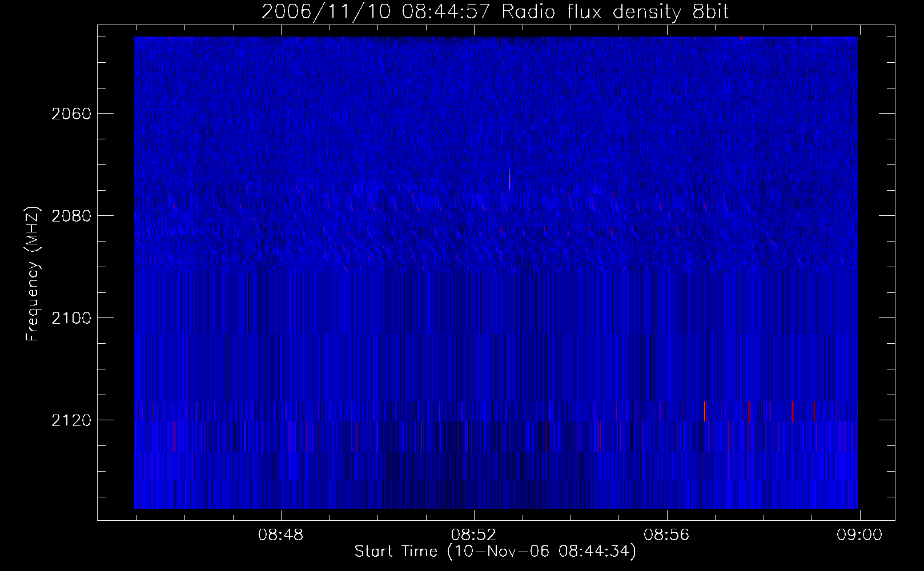Click the "Frequency (MHZ)" axis label
The image size is (924, 571).
(x=33, y=275)
